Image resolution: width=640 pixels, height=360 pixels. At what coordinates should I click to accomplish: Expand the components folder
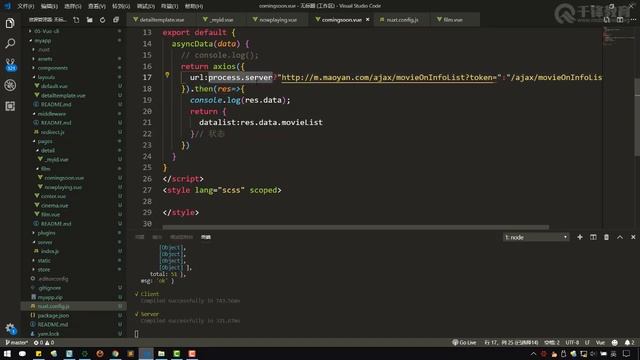(x=53, y=68)
